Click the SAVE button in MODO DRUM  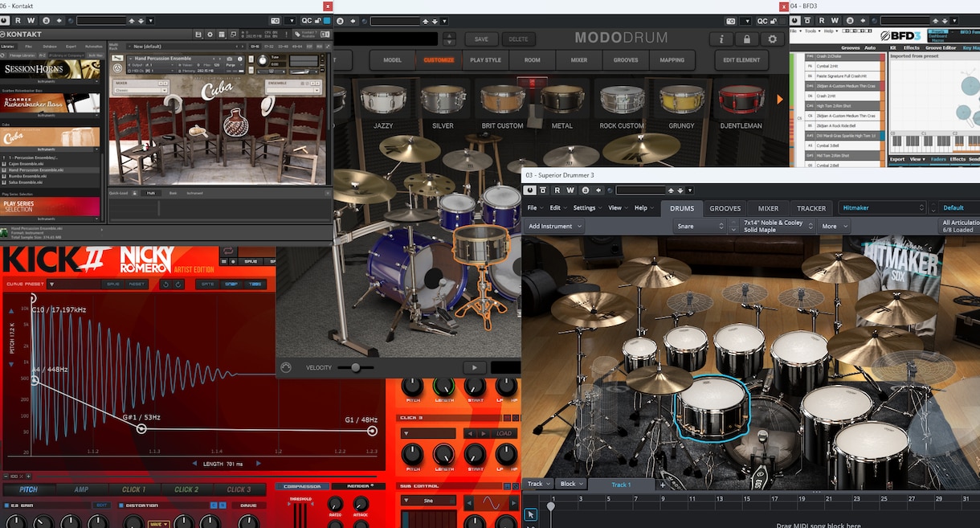click(x=481, y=39)
